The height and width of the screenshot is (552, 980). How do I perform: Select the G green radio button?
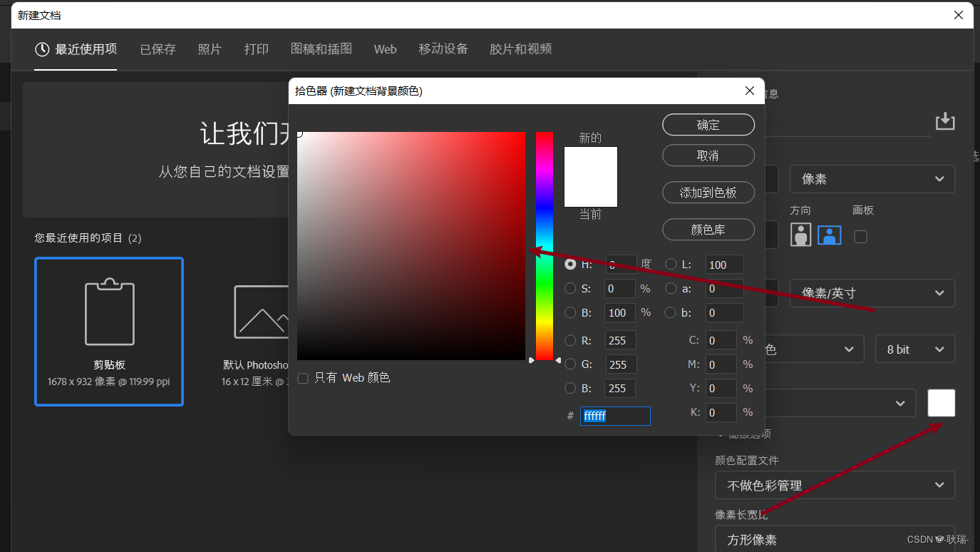pyautogui.click(x=570, y=364)
